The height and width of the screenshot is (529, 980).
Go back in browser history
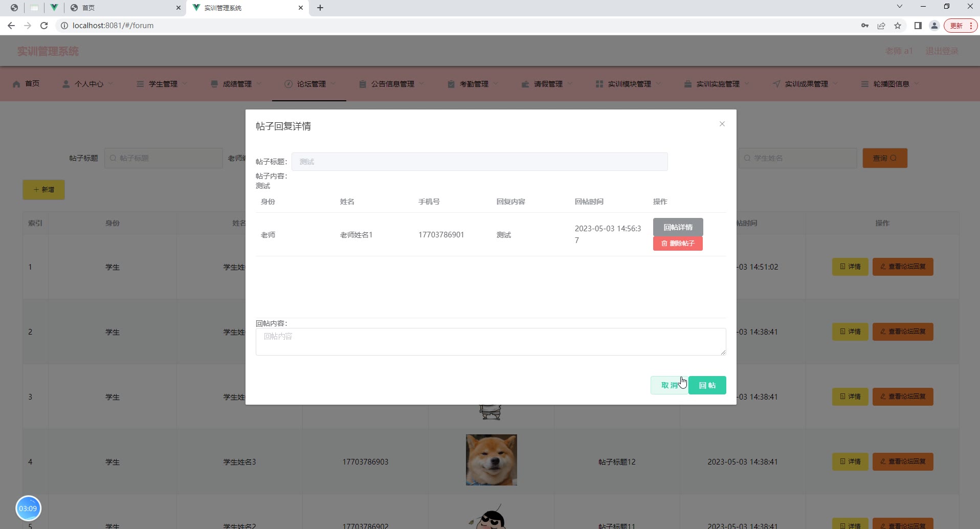click(x=11, y=26)
